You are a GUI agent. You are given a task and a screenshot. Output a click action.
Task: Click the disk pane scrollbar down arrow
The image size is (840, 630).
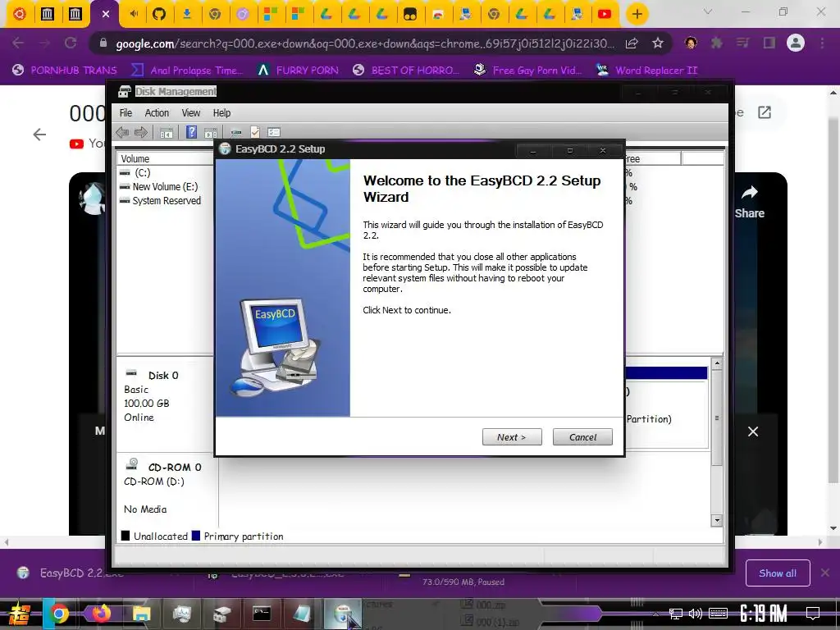click(717, 520)
